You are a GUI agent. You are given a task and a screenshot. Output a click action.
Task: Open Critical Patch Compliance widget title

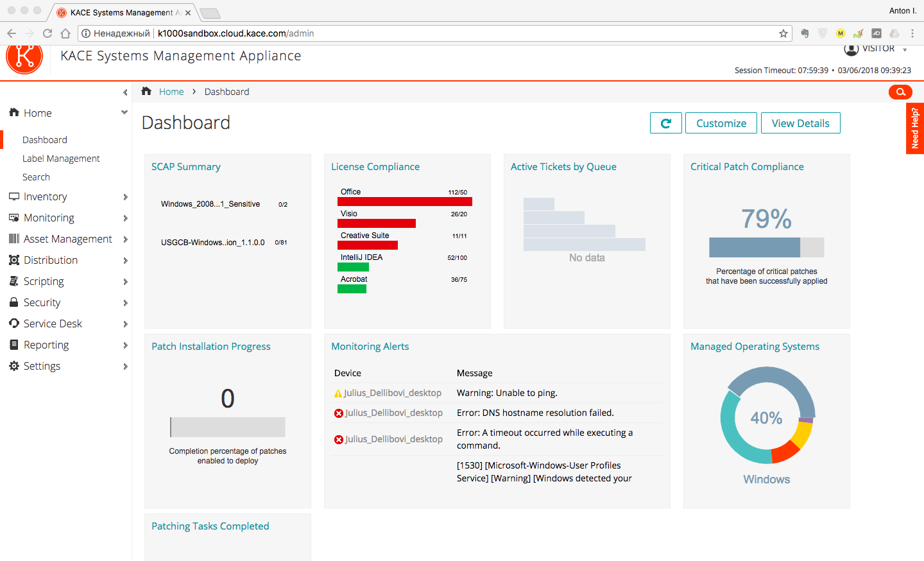click(x=747, y=167)
